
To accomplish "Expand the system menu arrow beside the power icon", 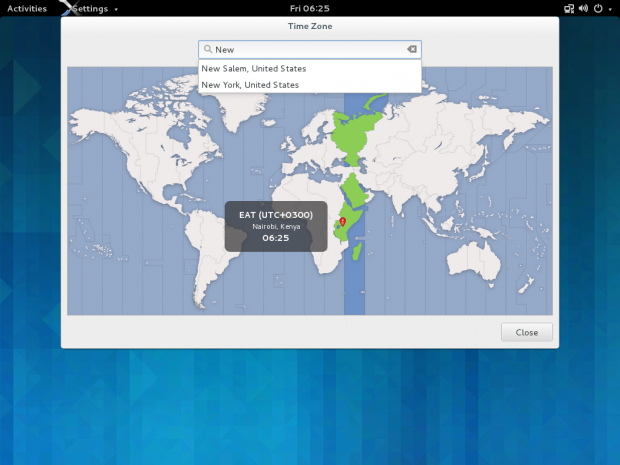I will [609, 8].
